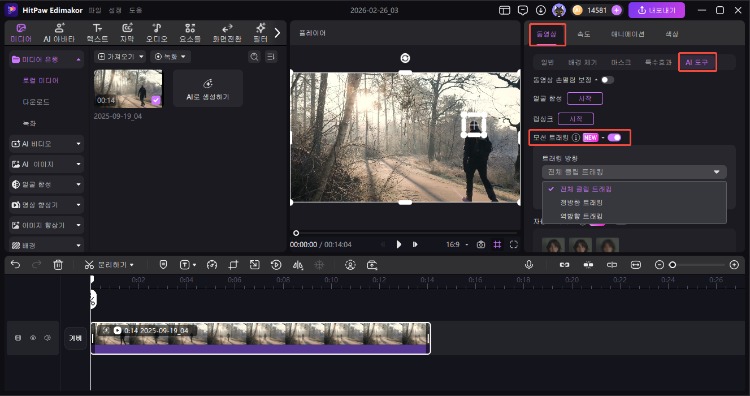
Task: Open the feedback message icon in title bar
Action: pos(523,10)
